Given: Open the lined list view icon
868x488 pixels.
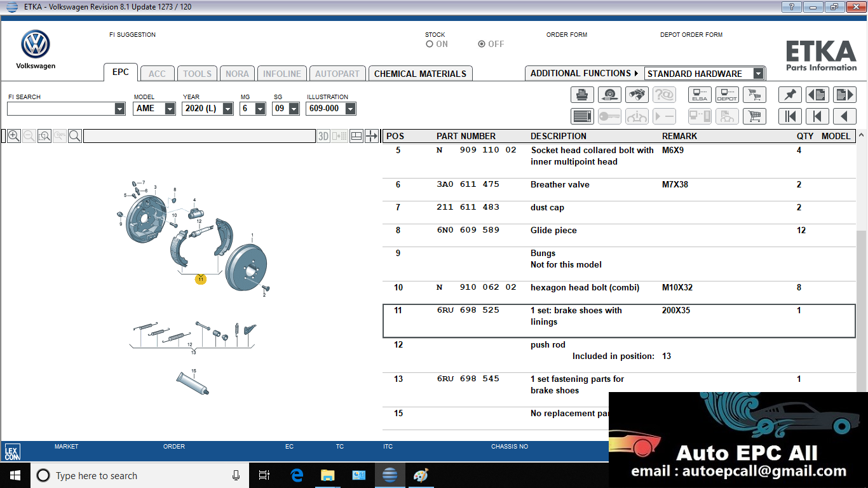Looking at the screenshot, I should [x=581, y=116].
